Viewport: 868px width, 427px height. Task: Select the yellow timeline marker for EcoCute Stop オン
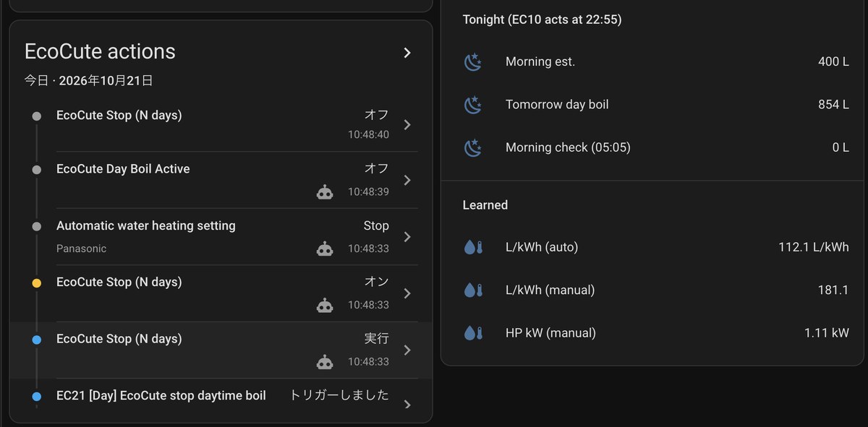point(37,282)
